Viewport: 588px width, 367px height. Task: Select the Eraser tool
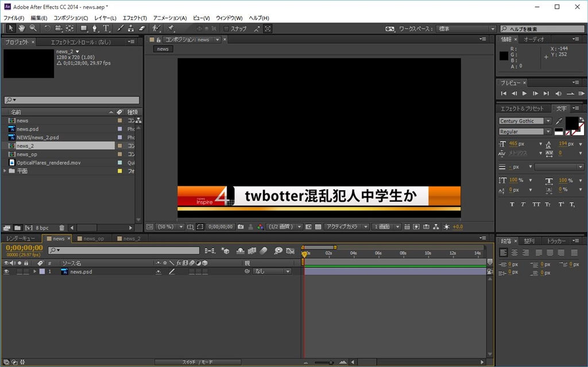tap(142, 28)
